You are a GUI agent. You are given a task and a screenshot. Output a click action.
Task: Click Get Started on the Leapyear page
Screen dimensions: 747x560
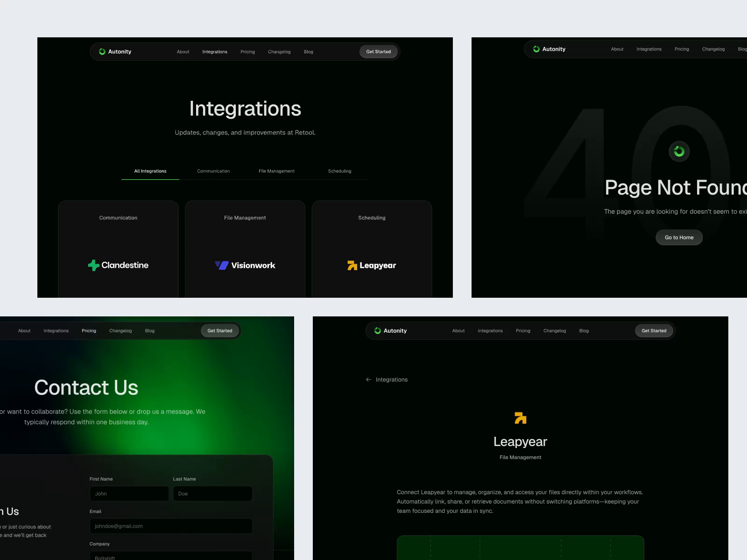point(654,330)
